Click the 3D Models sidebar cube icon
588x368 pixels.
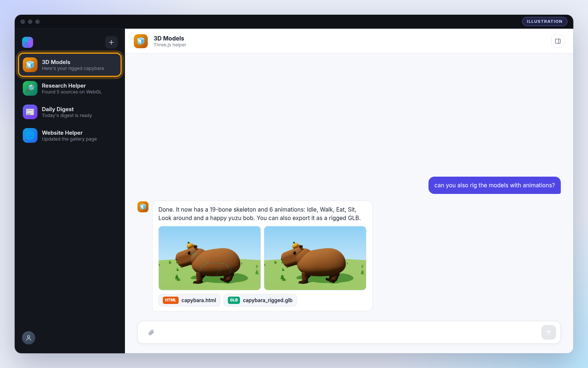tap(30, 65)
